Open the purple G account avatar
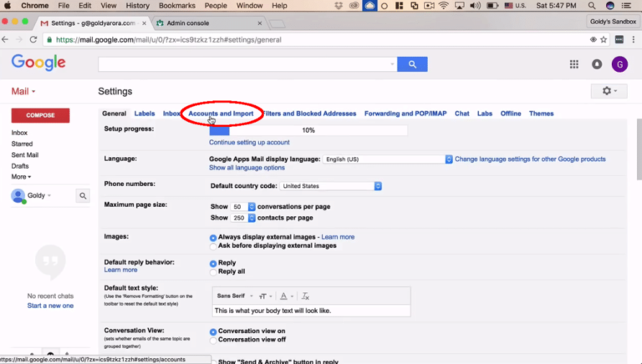The width and height of the screenshot is (642, 364). pyautogui.click(x=619, y=64)
